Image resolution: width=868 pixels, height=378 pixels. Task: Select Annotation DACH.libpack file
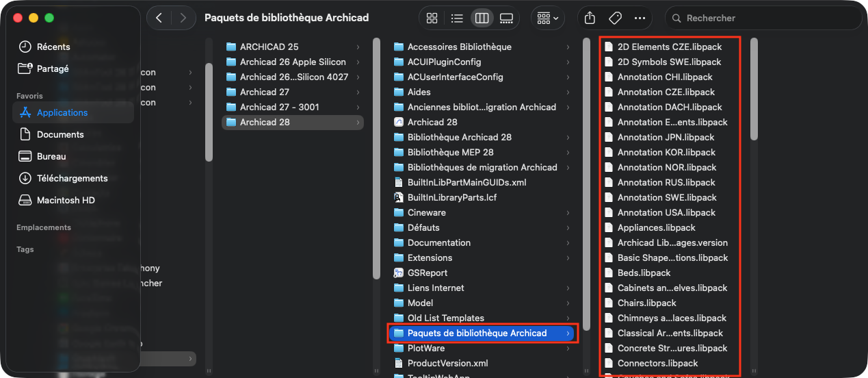tap(670, 107)
